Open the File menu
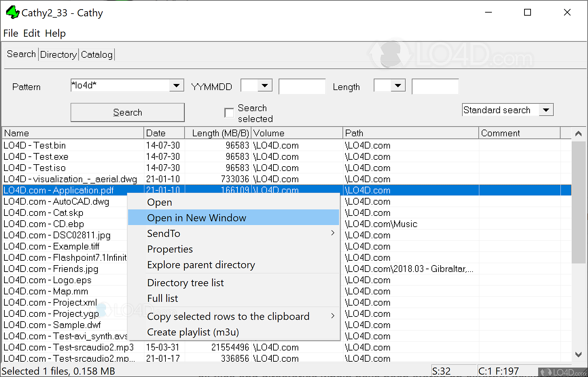This screenshot has height=377, width=588. click(x=11, y=33)
